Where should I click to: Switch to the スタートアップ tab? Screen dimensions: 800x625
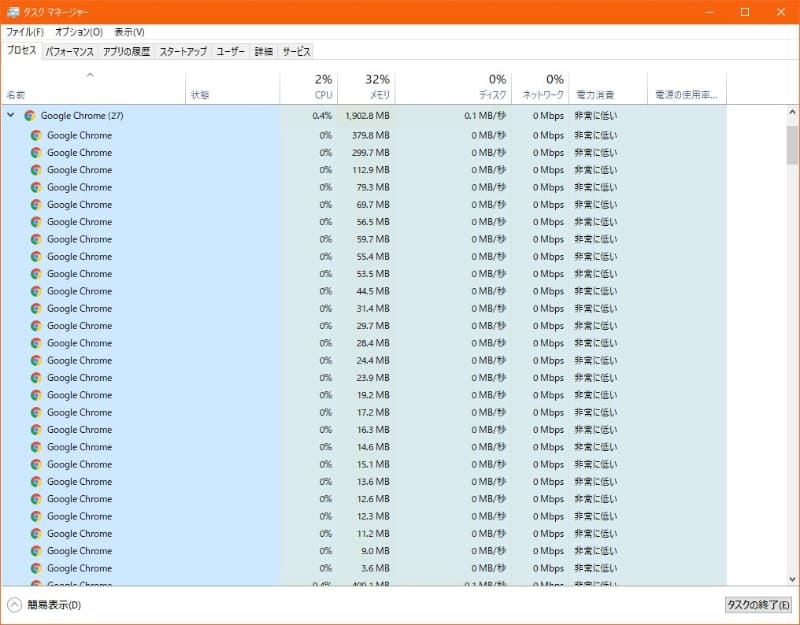(x=183, y=52)
